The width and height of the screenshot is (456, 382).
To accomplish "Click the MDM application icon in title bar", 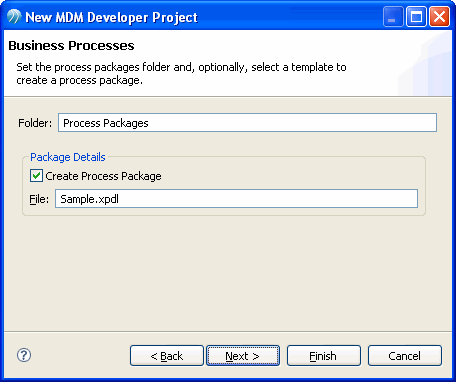I will [x=14, y=16].
